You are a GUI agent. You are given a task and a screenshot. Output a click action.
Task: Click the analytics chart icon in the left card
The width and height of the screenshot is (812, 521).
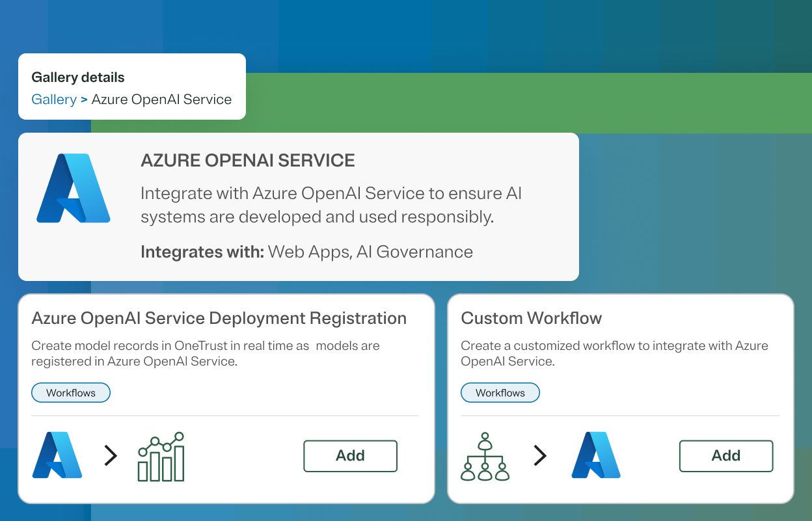[160, 455]
